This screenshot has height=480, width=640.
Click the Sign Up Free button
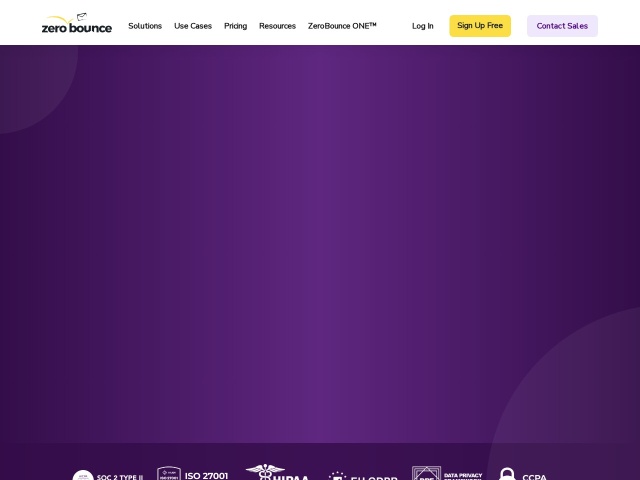tap(480, 26)
